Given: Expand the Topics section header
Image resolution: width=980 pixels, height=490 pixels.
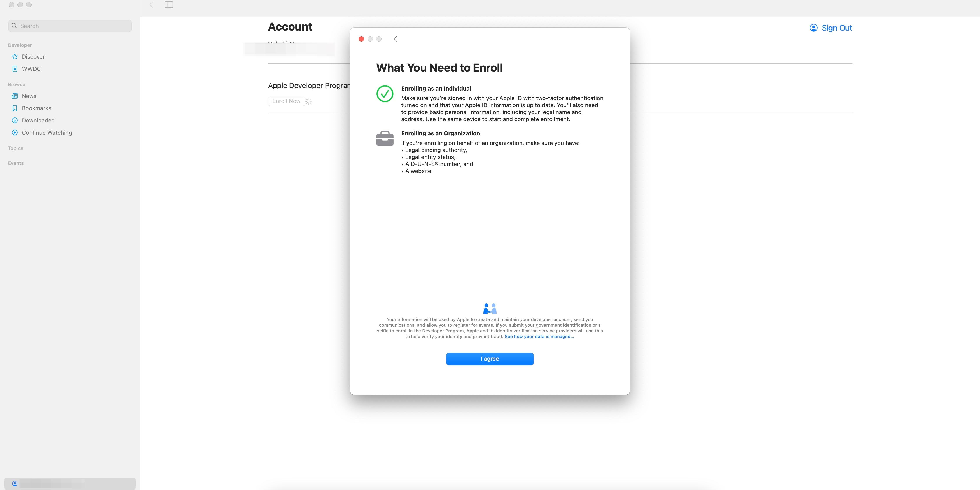Looking at the screenshot, I should coord(16,148).
